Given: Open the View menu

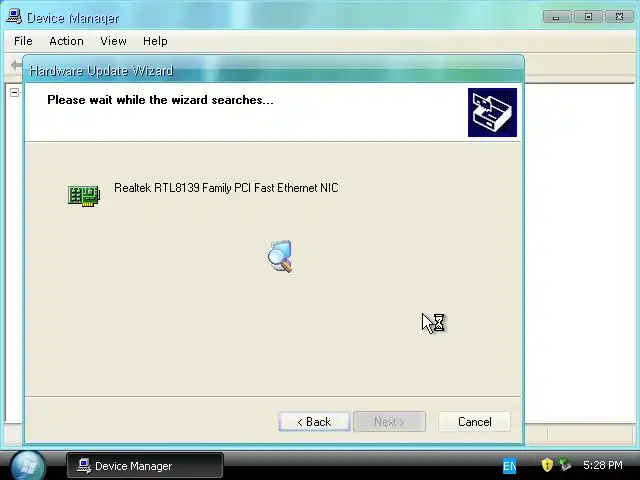Looking at the screenshot, I should [x=113, y=41].
